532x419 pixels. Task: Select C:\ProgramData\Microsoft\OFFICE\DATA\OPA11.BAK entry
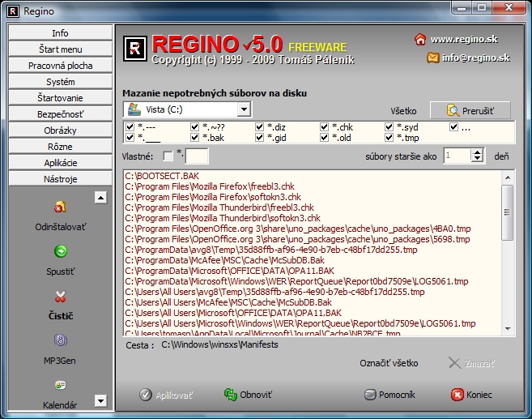click(x=229, y=271)
